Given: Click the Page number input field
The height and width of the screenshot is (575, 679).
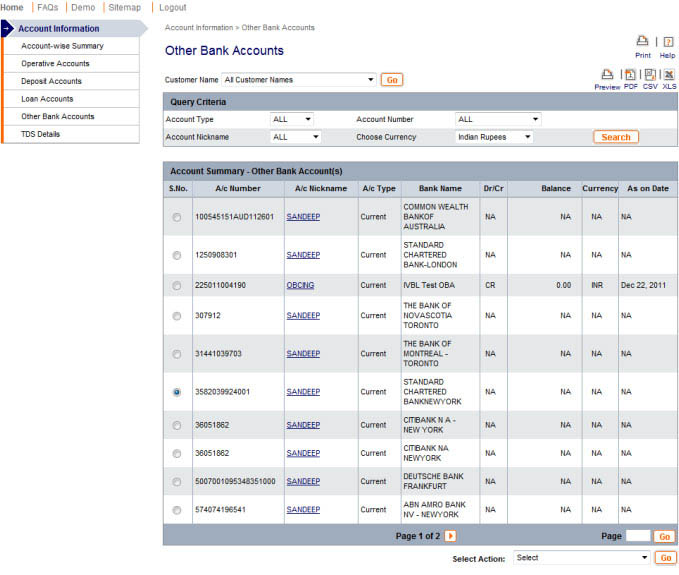Looking at the screenshot, I should click(638, 536).
